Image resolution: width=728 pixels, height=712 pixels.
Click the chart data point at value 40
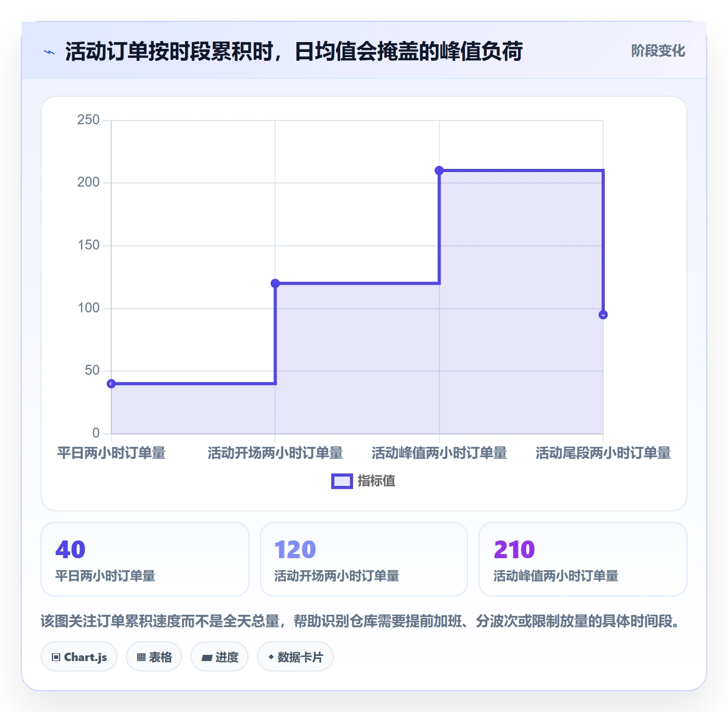pyautogui.click(x=111, y=384)
